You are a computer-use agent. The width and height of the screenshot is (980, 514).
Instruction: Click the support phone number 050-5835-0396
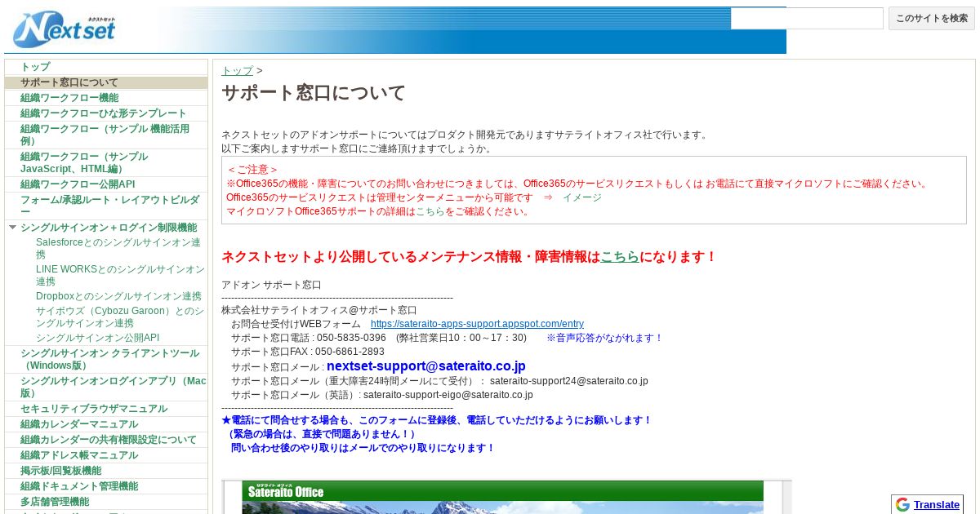click(x=351, y=338)
